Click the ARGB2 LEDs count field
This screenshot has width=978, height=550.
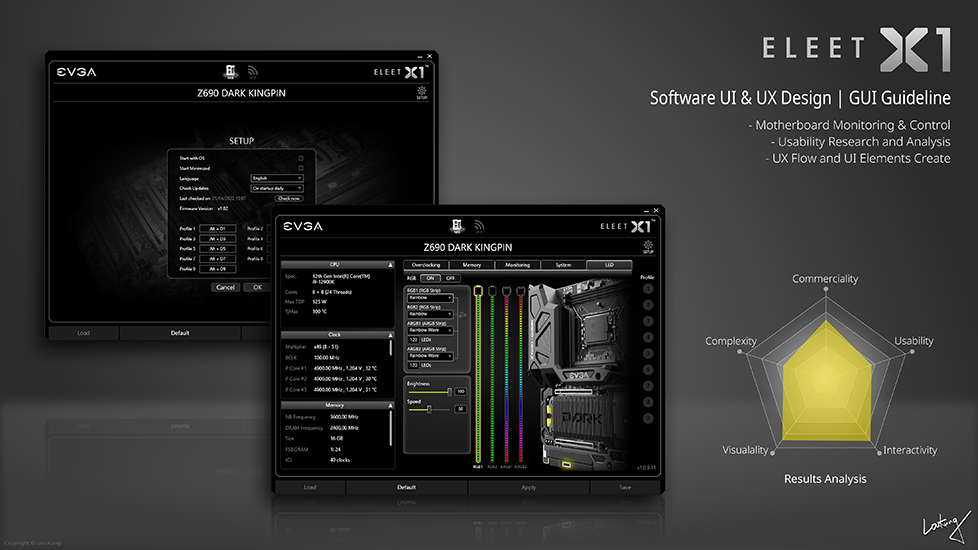[413, 365]
